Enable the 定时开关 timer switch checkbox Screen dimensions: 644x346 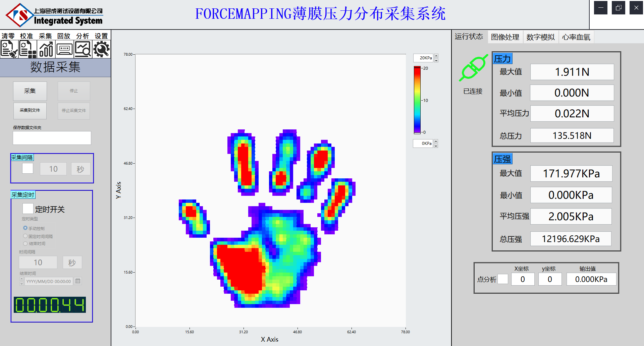28,208
